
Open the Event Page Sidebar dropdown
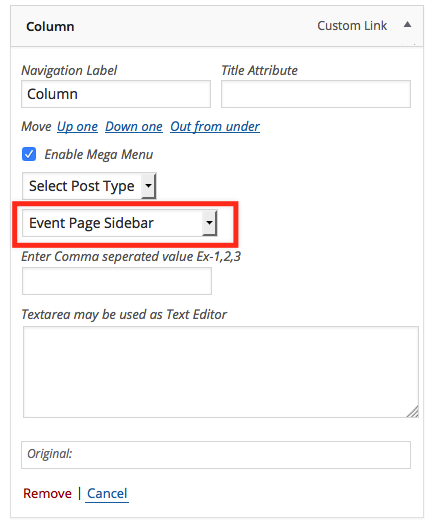tap(120, 223)
